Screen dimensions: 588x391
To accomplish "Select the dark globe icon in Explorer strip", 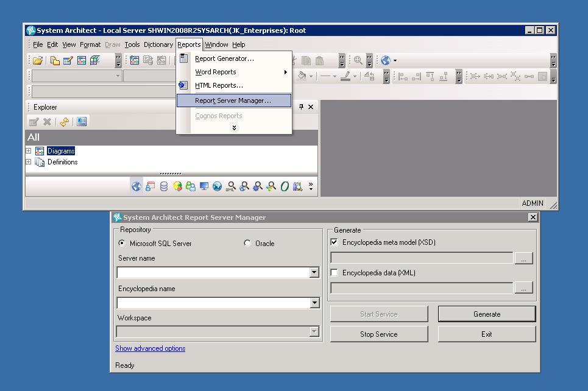I will click(x=217, y=186).
